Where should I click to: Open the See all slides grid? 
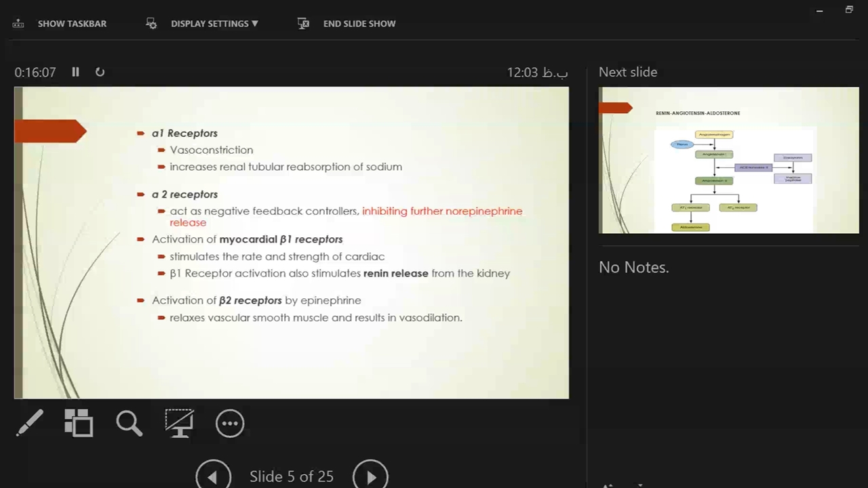point(79,424)
